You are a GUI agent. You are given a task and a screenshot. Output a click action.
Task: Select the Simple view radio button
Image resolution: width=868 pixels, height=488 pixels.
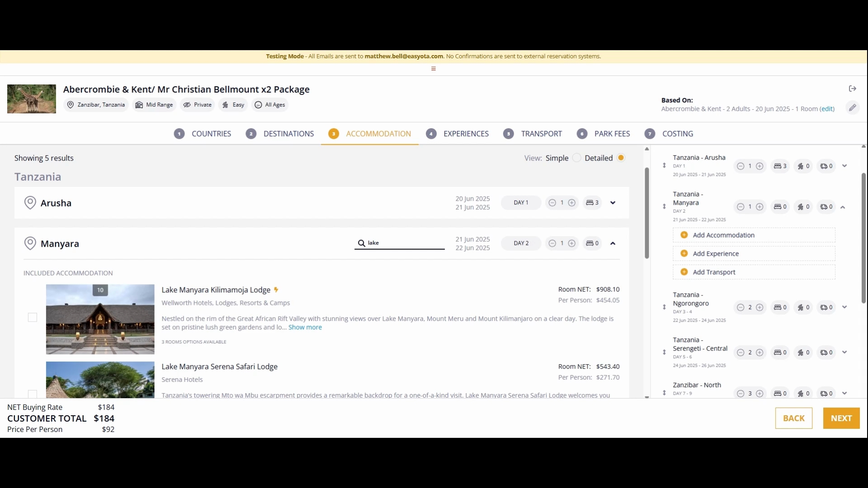(x=576, y=158)
